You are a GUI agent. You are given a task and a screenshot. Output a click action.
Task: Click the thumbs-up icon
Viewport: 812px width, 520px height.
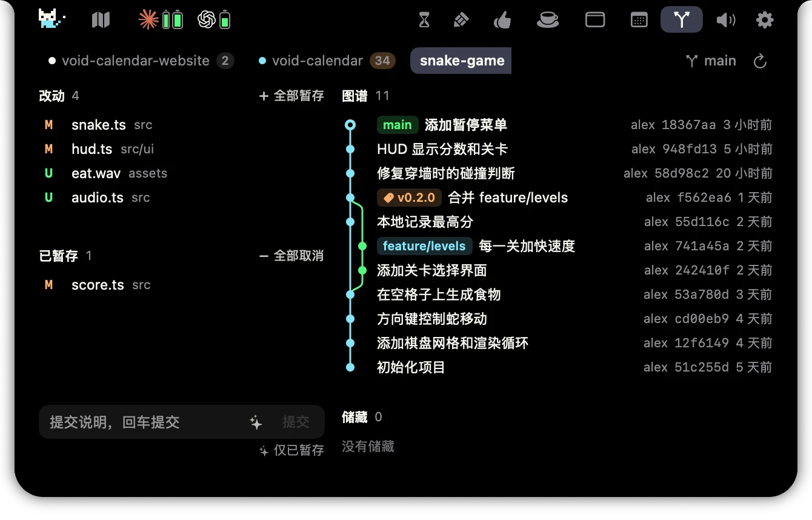(x=502, y=20)
